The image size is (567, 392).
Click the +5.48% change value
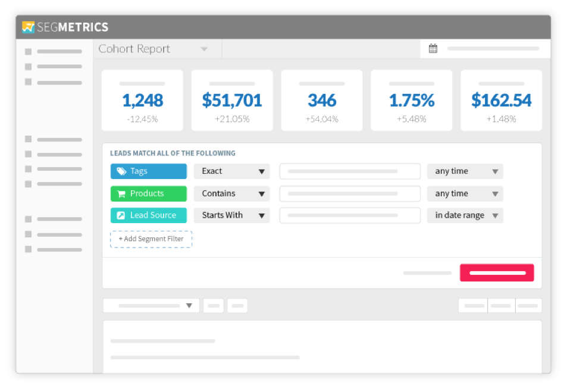pyautogui.click(x=412, y=119)
